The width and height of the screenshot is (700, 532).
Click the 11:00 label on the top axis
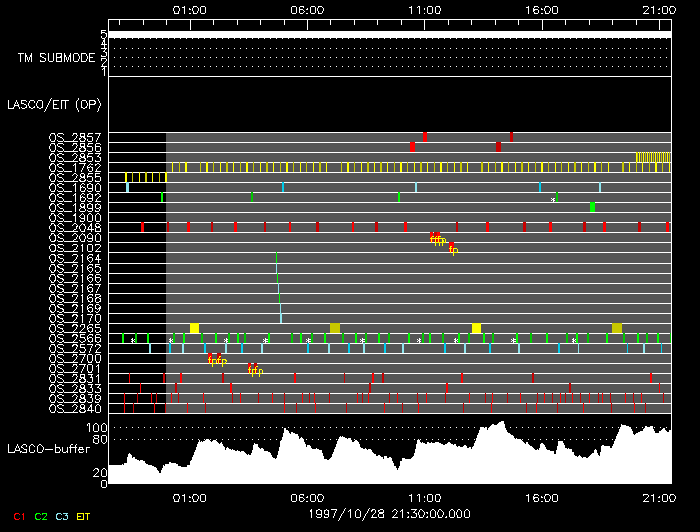[425, 9]
